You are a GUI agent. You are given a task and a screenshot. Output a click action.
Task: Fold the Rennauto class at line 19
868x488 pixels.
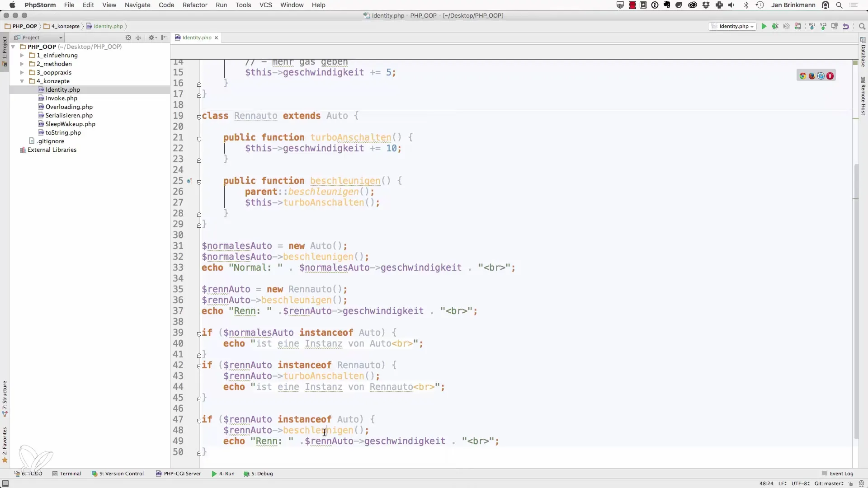199,117
